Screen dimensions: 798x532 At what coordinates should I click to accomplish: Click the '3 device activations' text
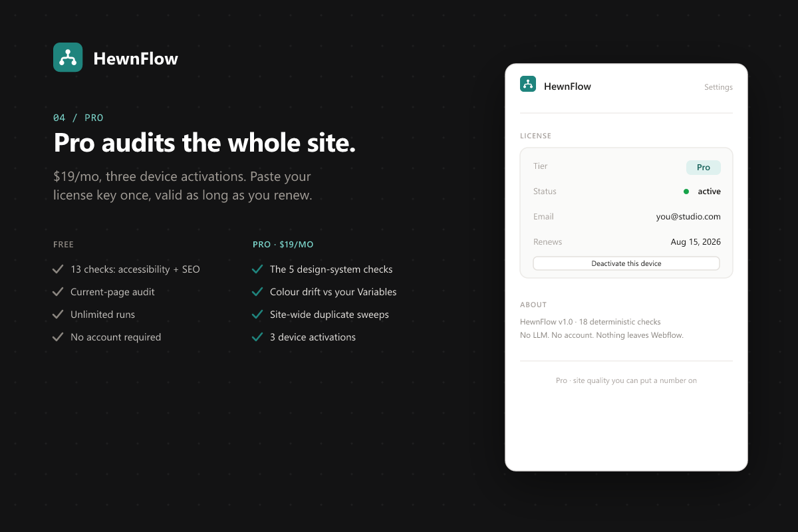(x=313, y=337)
